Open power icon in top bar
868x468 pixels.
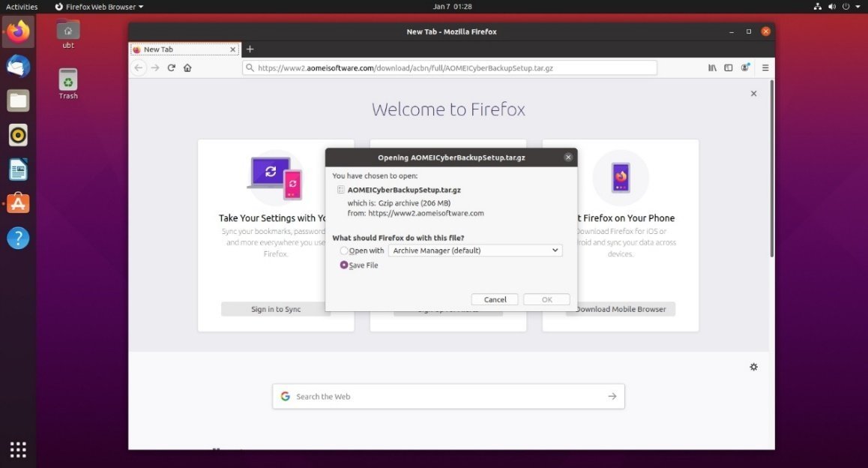[x=846, y=7]
